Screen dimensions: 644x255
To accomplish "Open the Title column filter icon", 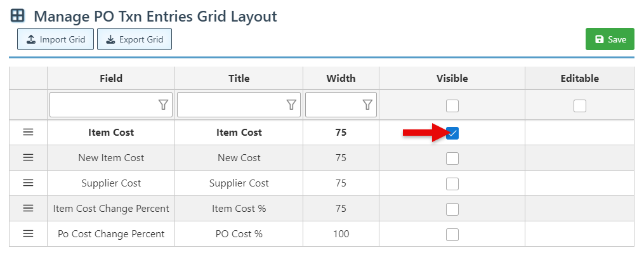I will (291, 105).
